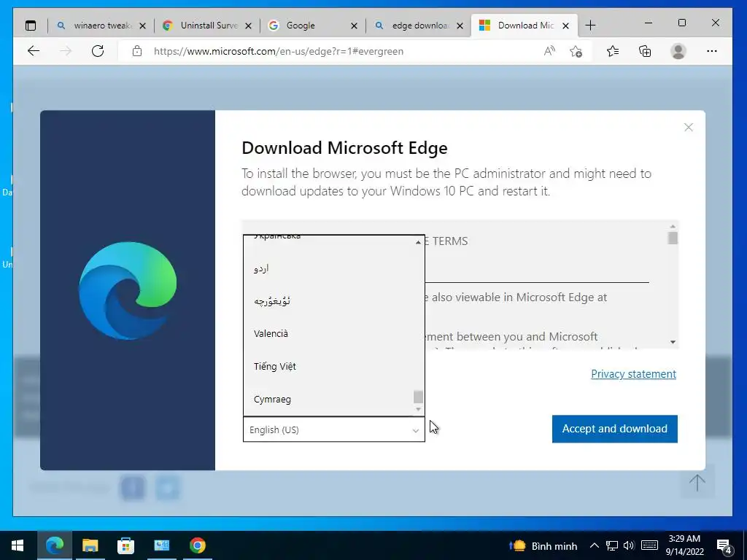Click language list scroll-down arrow
The image size is (747, 560).
coord(418,410)
